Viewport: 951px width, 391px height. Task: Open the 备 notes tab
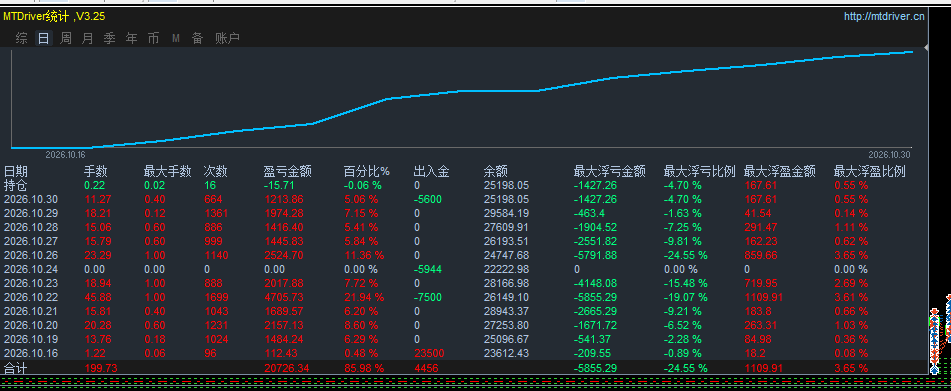[x=198, y=39]
